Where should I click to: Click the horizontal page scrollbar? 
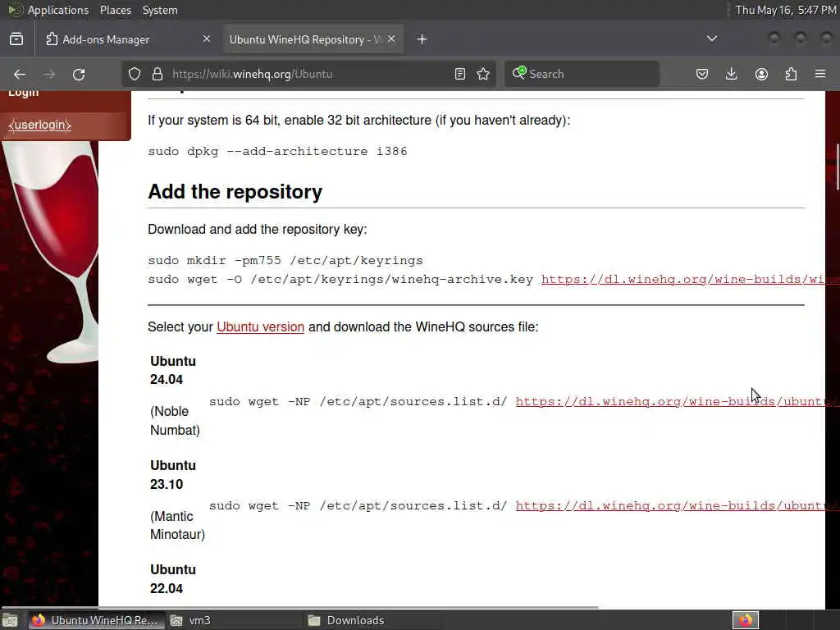pyautogui.click(x=300, y=607)
